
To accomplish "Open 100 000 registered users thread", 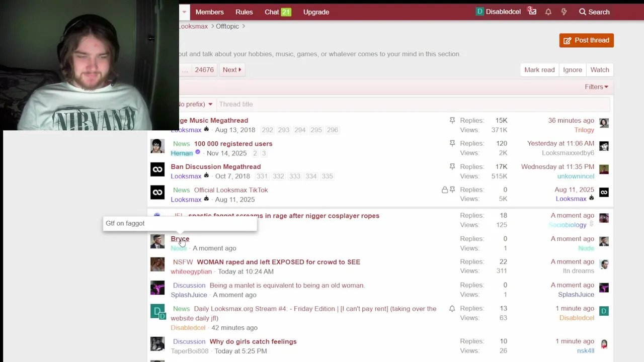I will tap(233, 143).
